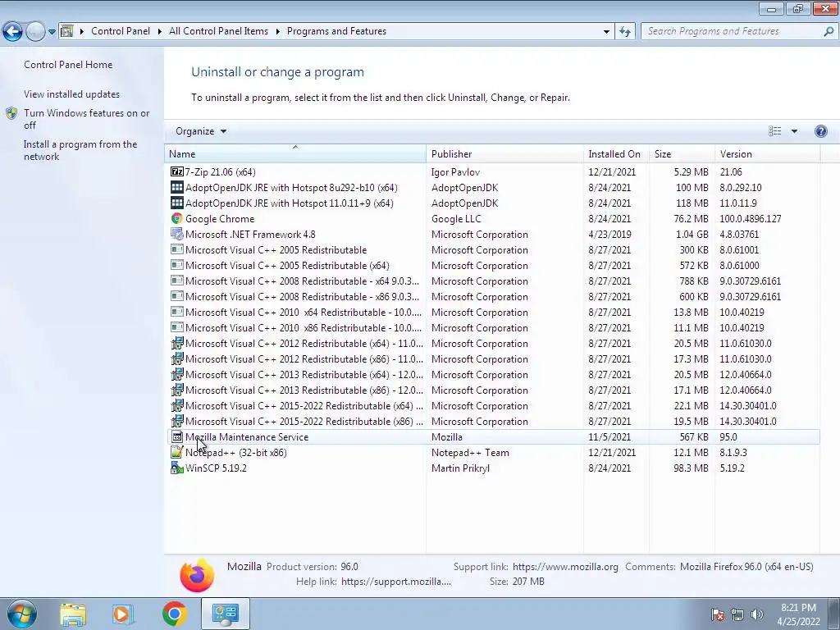Select Microsoft Visual C++ 2008 Redistributable x86 row

coord(493,296)
